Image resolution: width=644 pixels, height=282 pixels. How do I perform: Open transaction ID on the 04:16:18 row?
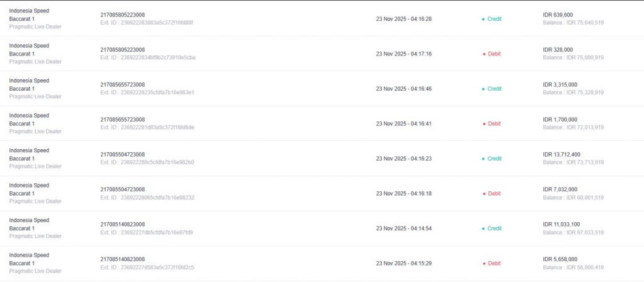[x=122, y=189]
